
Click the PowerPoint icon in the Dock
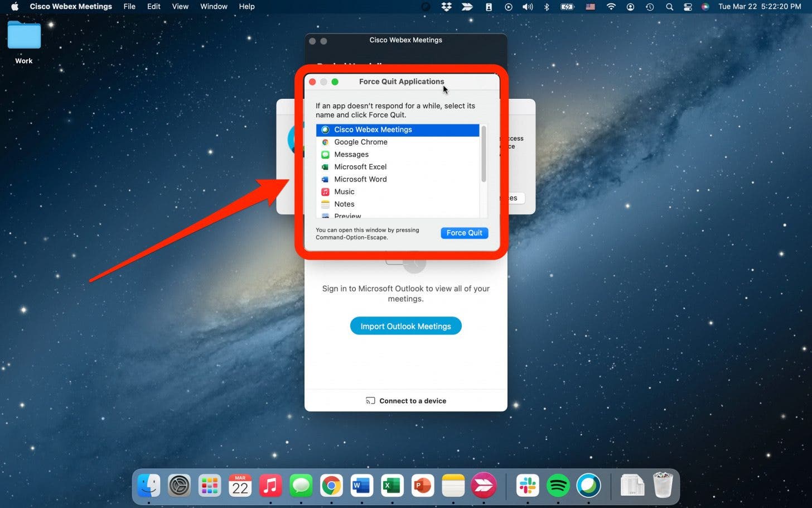tap(422, 486)
